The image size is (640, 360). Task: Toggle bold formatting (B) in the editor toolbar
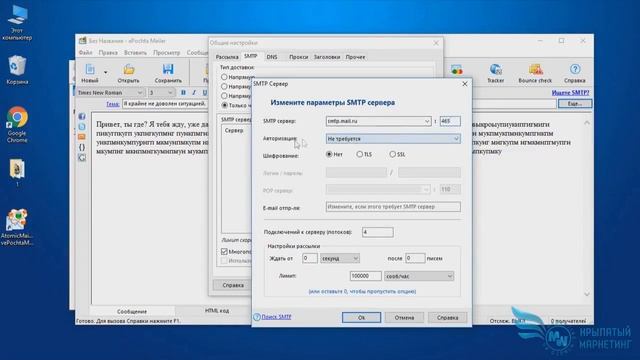tap(183, 93)
